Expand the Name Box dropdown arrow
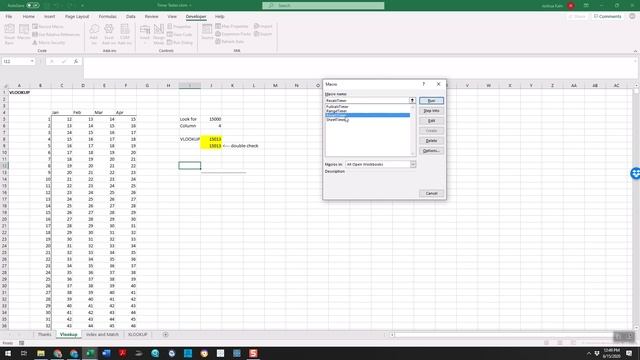Screen dimensions: 640x360 pos(32,61)
